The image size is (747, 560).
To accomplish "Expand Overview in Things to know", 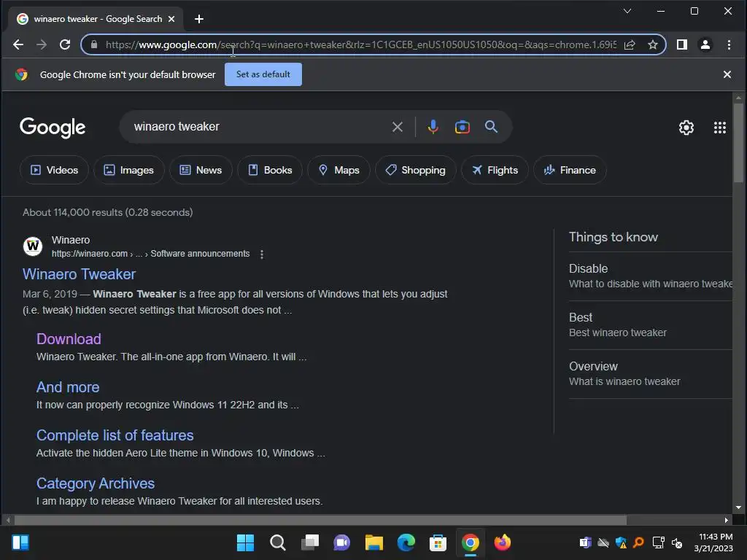I will 650,374.
